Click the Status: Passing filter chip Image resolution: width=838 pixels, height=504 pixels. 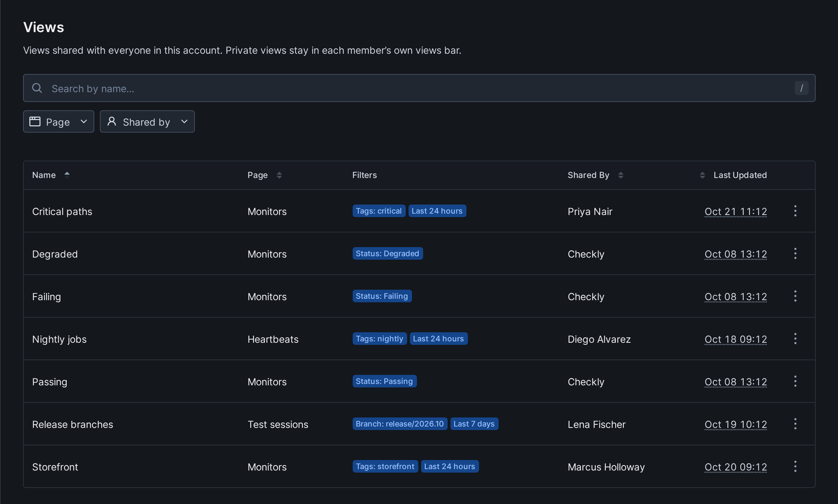pos(384,381)
